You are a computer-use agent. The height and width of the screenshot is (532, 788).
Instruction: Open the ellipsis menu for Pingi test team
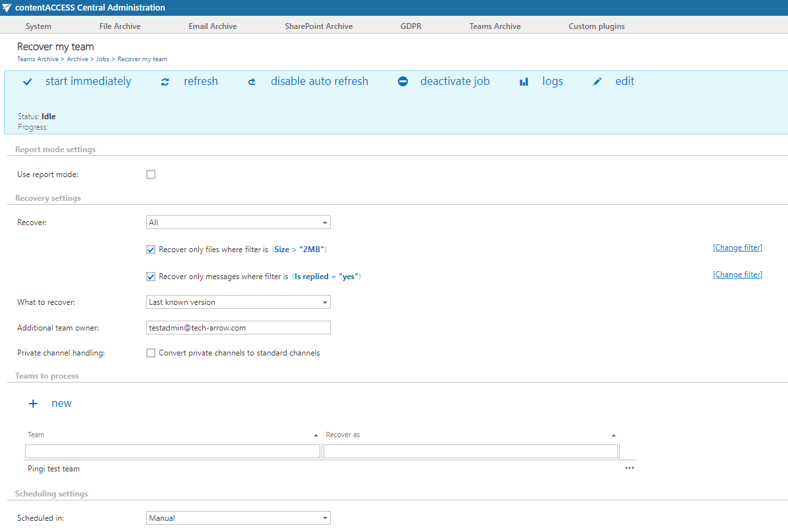point(629,467)
